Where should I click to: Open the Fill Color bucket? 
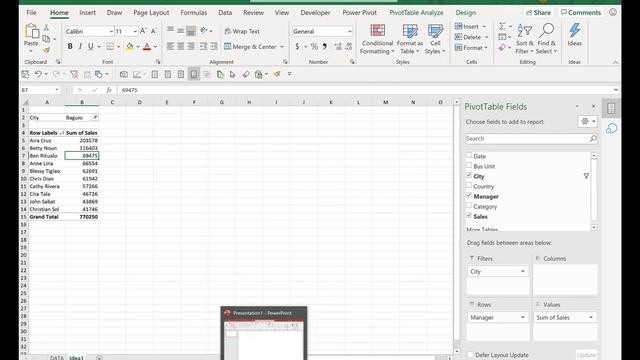[x=129, y=47]
